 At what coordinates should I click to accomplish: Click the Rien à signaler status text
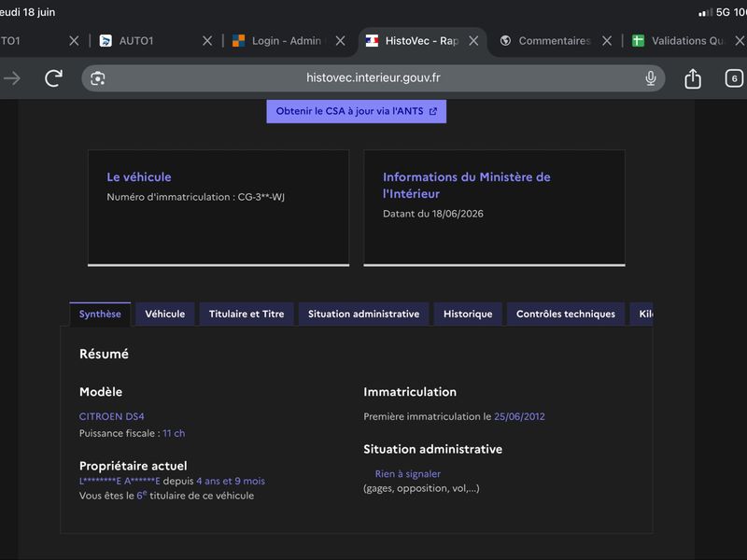point(408,474)
